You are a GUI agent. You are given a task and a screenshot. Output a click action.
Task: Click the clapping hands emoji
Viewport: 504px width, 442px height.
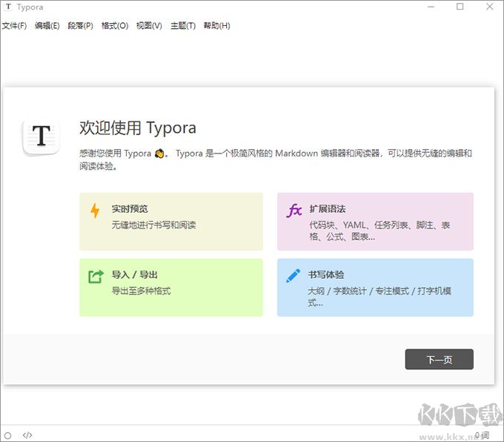pyautogui.click(x=159, y=154)
